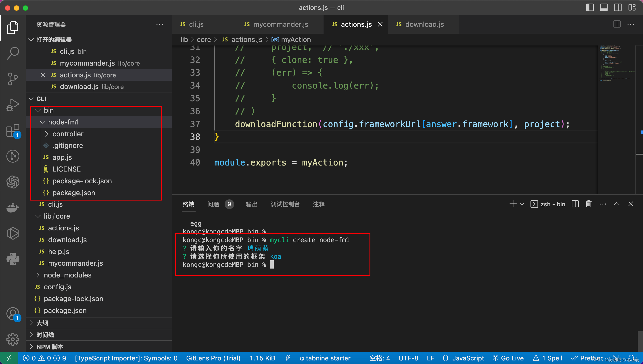
Task: Create a new terminal with plus icon
Action: [x=513, y=204]
